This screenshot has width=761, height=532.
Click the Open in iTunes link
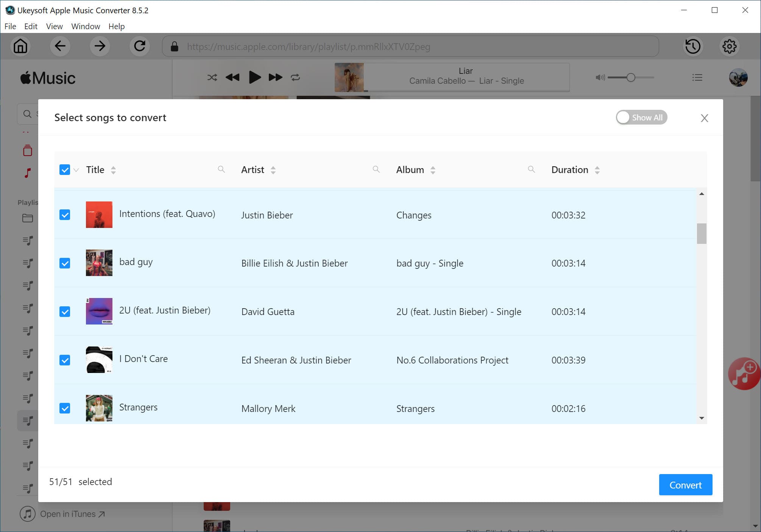(72, 514)
